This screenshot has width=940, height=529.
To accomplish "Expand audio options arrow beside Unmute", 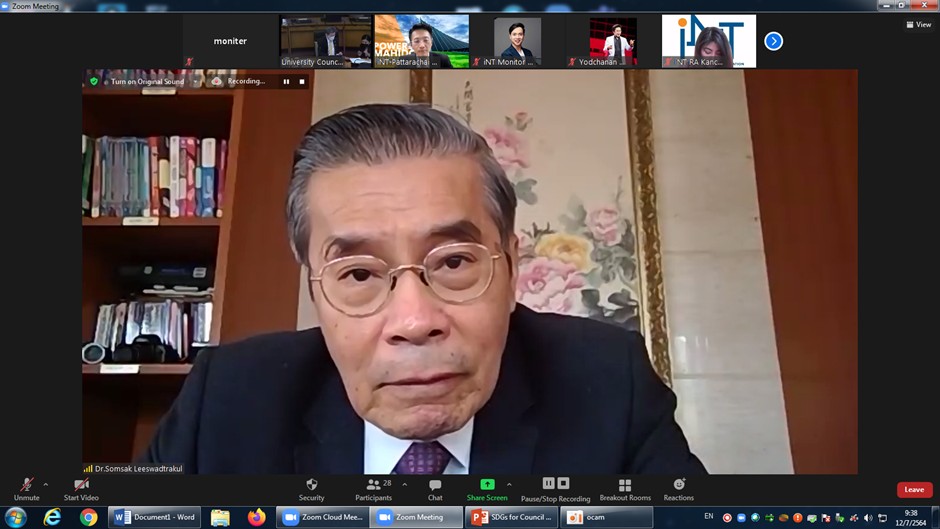I will tap(46, 484).
